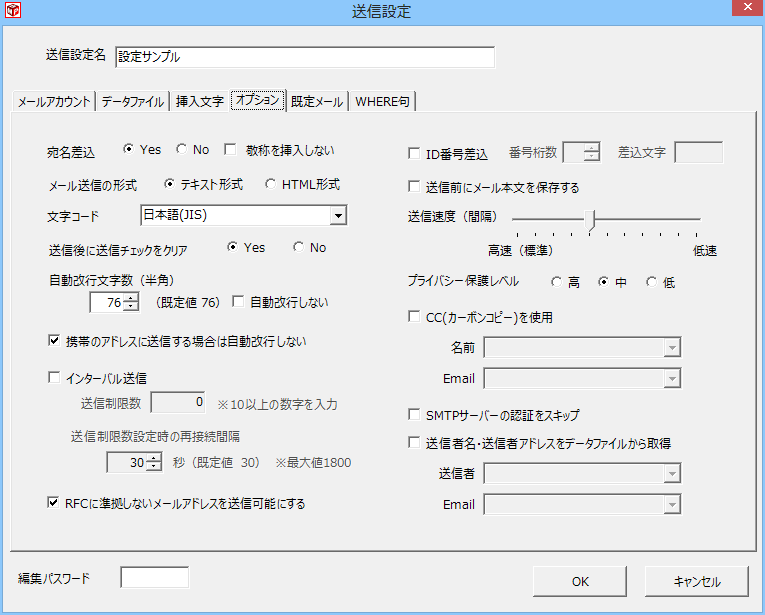Enable the ID番号差込 checkbox

(x=415, y=154)
